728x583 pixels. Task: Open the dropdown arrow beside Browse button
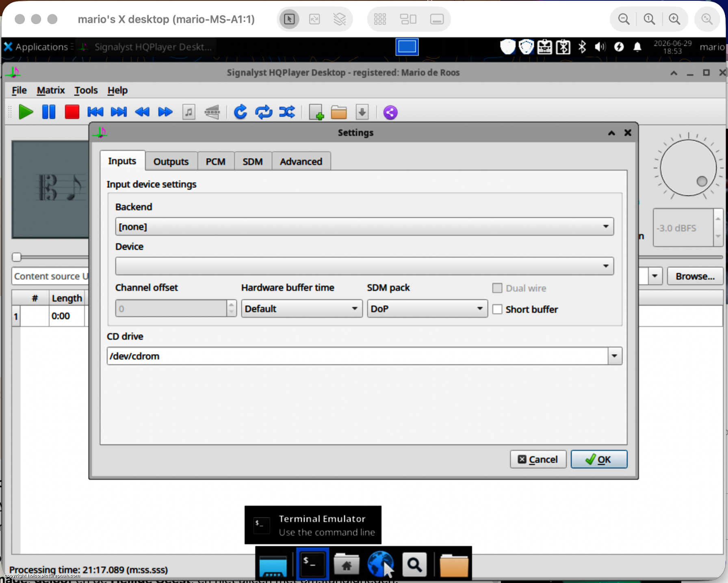tap(654, 276)
